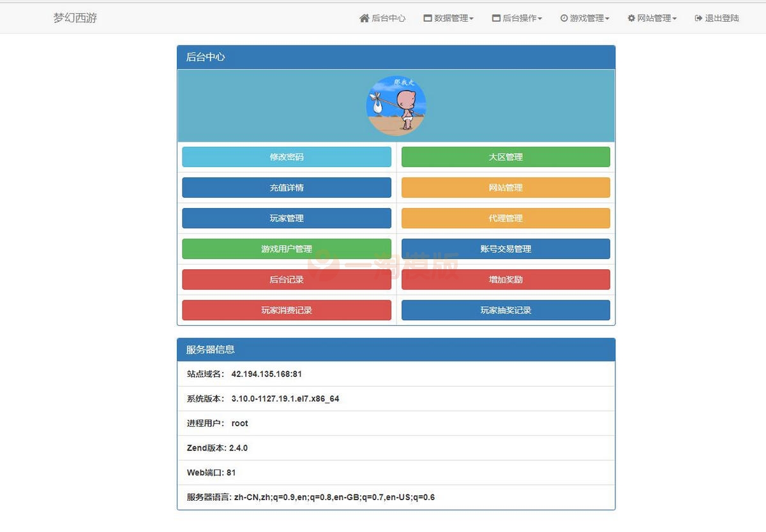Select the window icon next to 数据管理

click(x=426, y=18)
